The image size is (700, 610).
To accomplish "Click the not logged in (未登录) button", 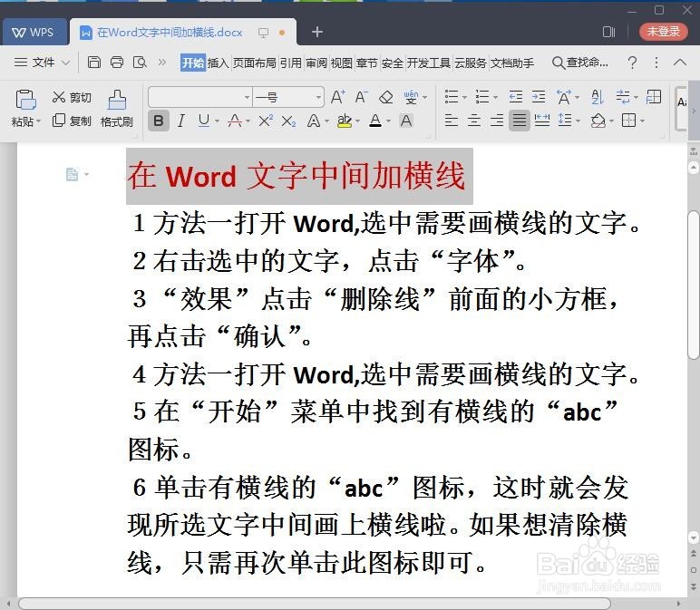I will point(663,31).
